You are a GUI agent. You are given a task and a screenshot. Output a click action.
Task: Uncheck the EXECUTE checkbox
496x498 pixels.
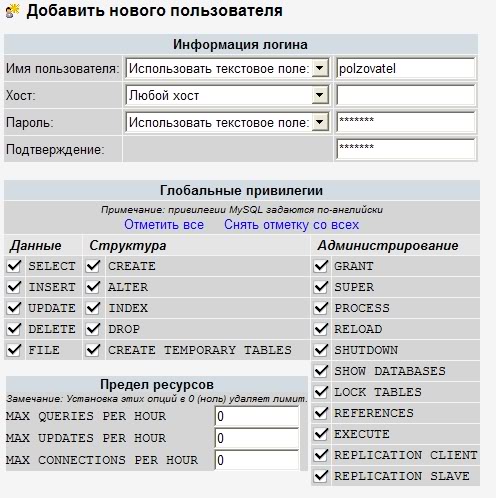point(321,434)
